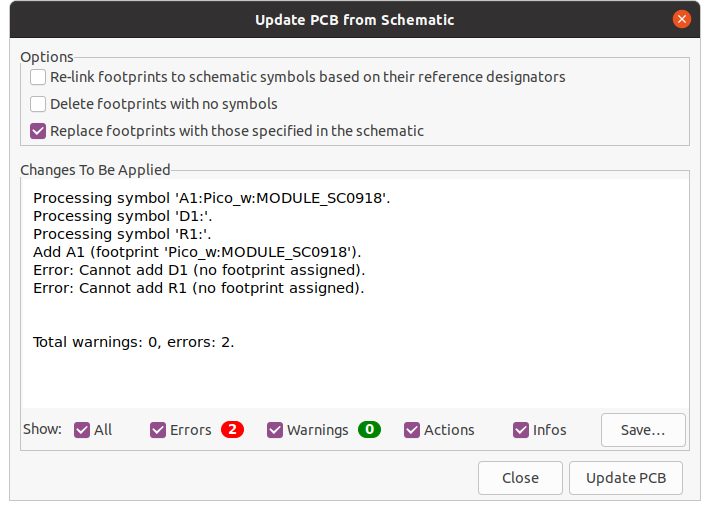Click the Processing symbol 'A1:Pico_w' line
The width and height of the screenshot is (710, 510).
tap(211, 198)
